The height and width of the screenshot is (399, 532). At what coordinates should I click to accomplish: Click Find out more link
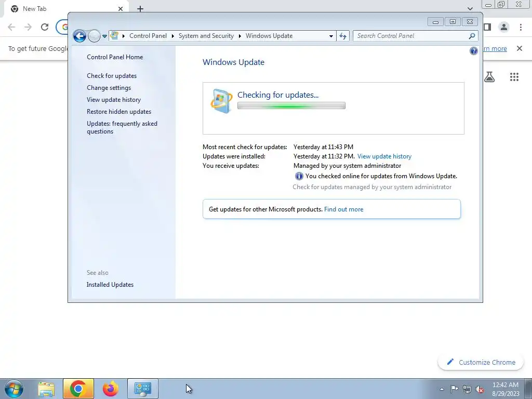(x=343, y=209)
